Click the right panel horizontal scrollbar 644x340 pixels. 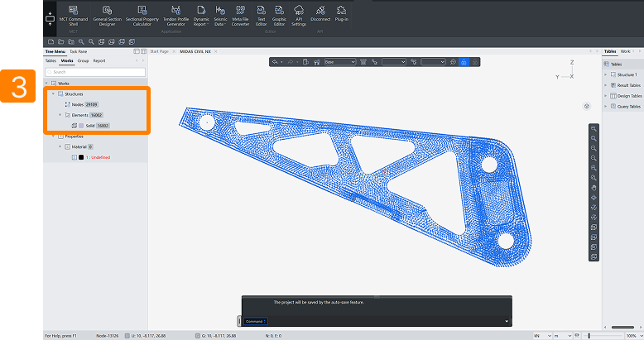click(x=622, y=328)
